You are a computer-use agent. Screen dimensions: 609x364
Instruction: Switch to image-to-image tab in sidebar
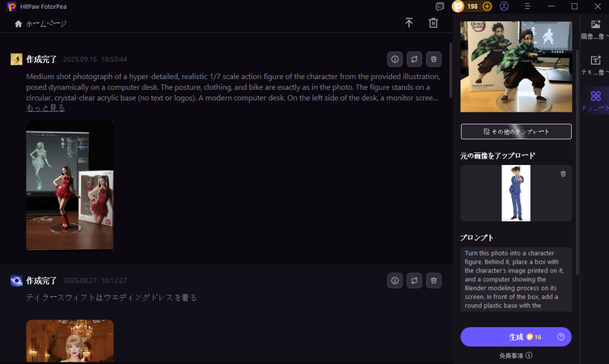coord(595,30)
